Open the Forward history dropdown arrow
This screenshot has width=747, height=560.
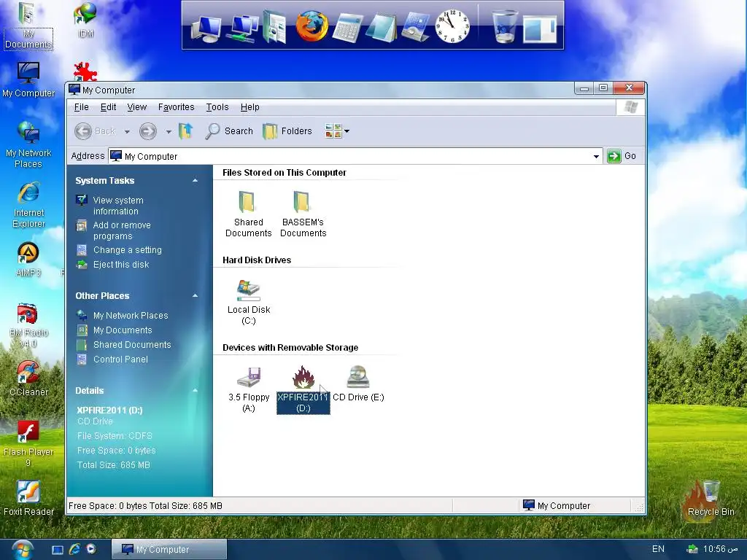169,131
